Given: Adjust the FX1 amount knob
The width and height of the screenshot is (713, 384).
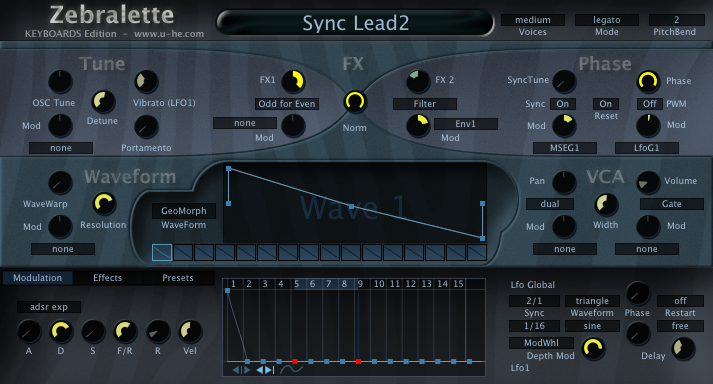Looking at the screenshot, I should pyautogui.click(x=293, y=82).
